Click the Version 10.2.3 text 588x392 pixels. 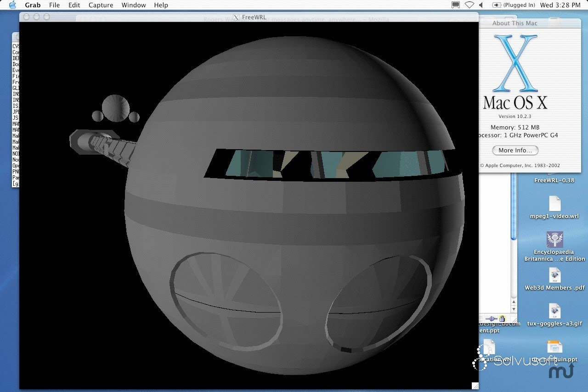coord(514,116)
